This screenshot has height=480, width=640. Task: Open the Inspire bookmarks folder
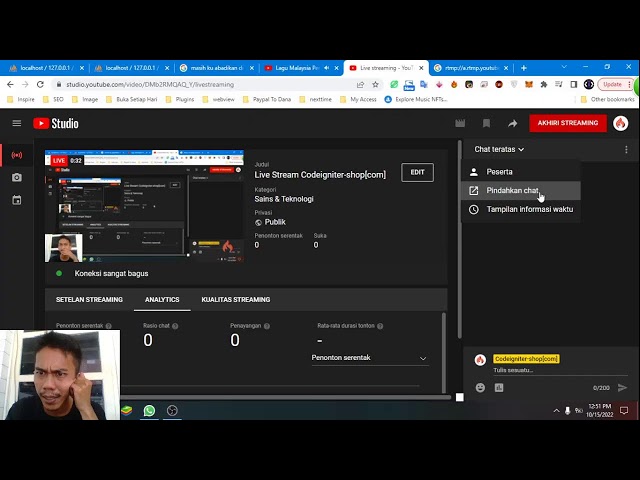pyautogui.click(x=21, y=99)
